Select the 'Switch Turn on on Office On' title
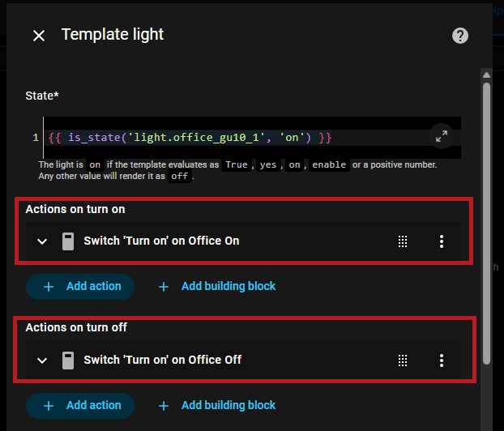 click(x=161, y=241)
